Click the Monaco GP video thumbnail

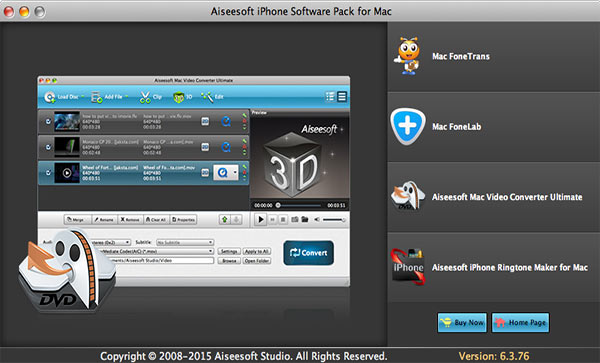[67, 147]
